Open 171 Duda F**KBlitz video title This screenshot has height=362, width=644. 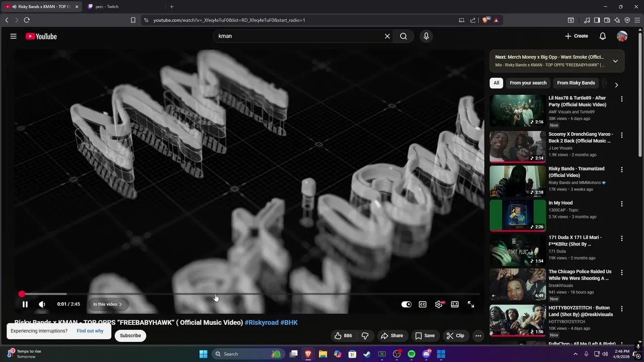[575, 241]
